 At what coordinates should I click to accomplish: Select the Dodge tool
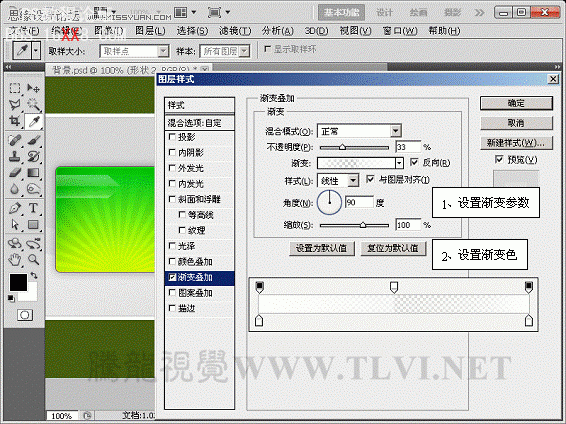click(33, 189)
